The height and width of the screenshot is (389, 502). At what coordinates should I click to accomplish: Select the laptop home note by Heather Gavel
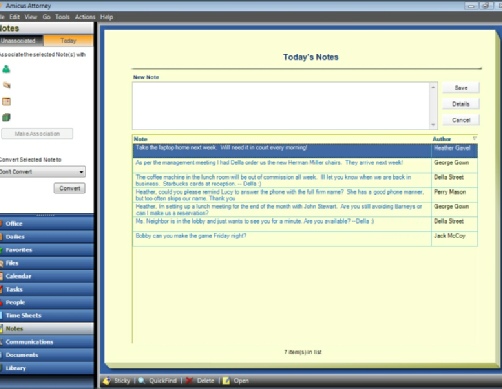tap(305, 151)
